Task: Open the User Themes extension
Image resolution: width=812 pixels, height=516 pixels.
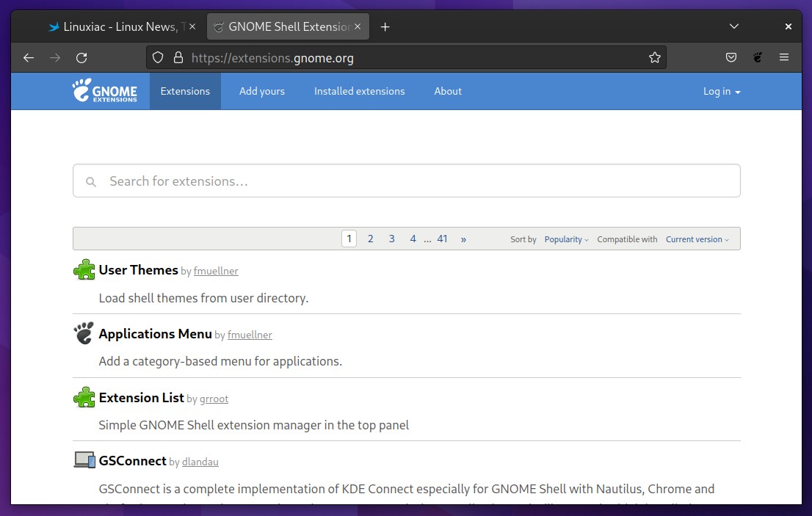Action: pos(138,269)
